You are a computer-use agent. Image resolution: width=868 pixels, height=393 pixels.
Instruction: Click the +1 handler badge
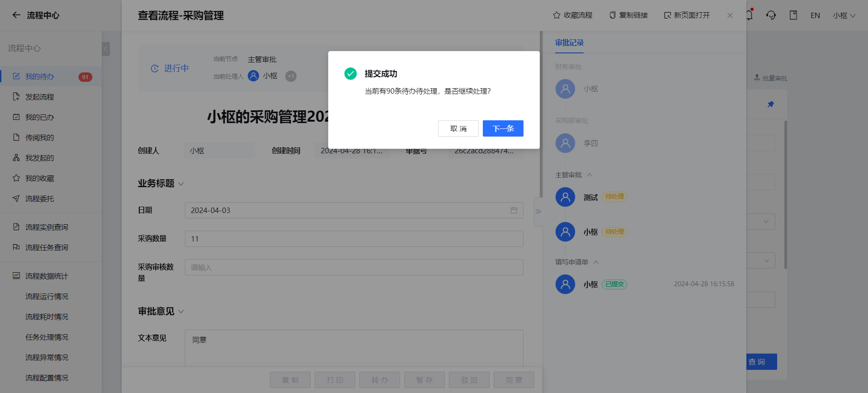point(291,76)
